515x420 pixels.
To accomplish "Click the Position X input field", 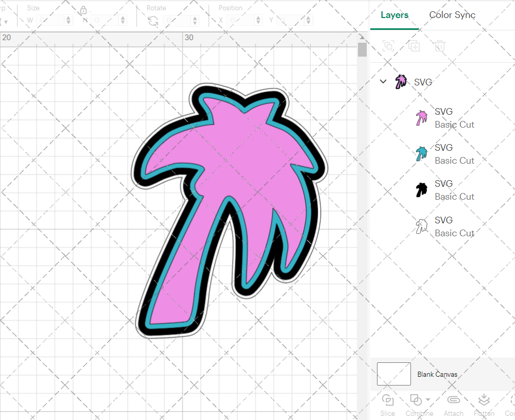I will pyautogui.click(x=241, y=21).
